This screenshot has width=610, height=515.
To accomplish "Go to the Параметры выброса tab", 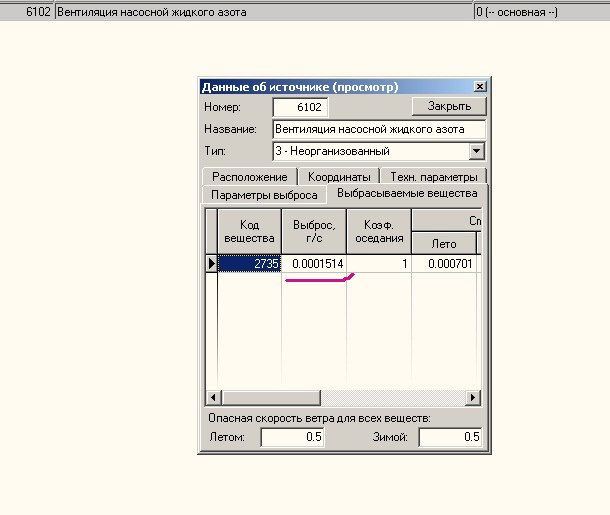I will (x=264, y=194).
